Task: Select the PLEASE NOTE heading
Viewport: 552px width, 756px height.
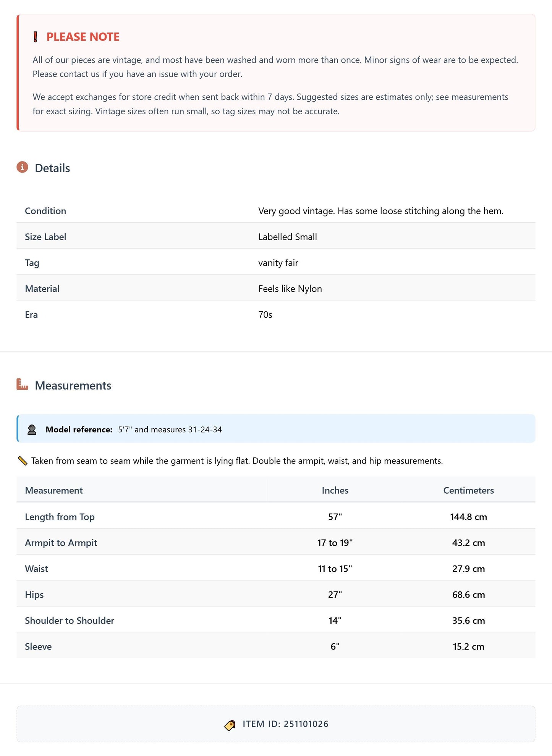Action: (x=83, y=37)
